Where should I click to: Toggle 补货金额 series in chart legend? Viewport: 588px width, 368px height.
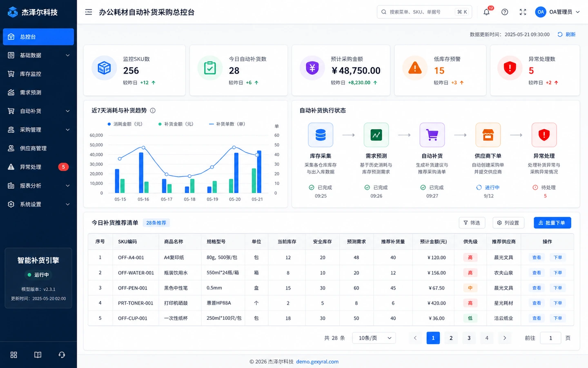pyautogui.click(x=176, y=124)
